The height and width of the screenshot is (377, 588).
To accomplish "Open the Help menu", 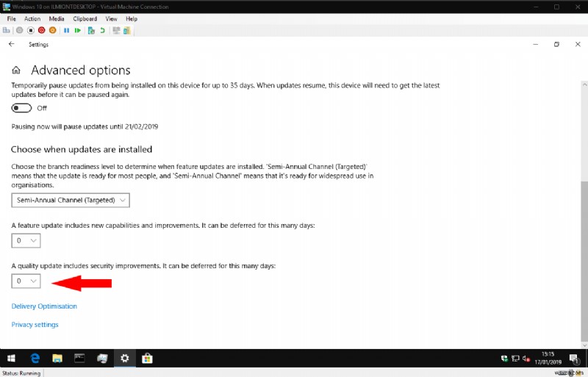I will pos(132,19).
